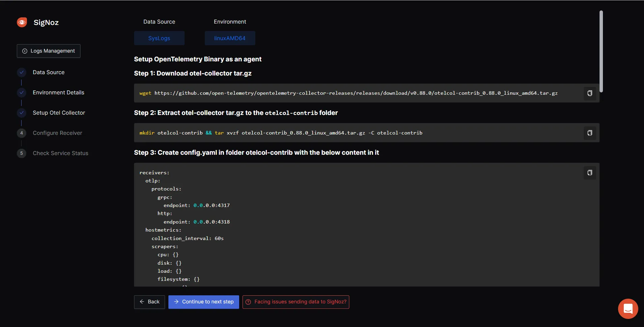The image size is (644, 327).
Task: Select the Configure Receiver step label
Action: 57,133
